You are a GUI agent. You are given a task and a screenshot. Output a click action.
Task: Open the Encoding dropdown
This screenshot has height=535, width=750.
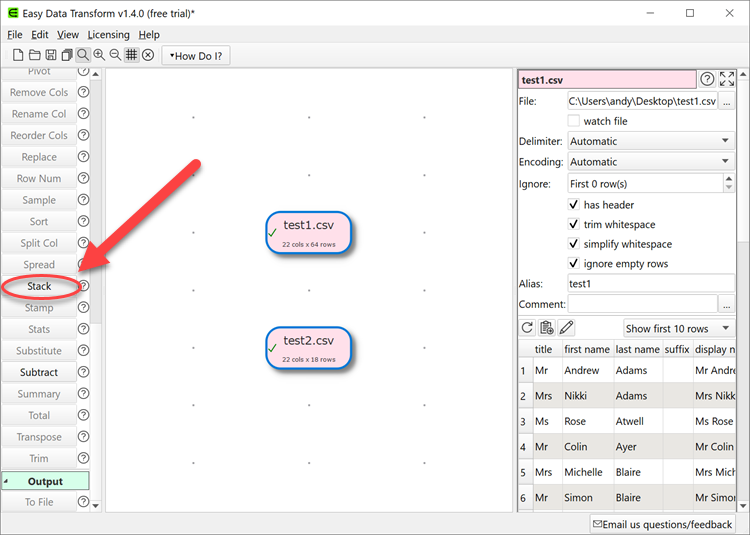click(650, 162)
